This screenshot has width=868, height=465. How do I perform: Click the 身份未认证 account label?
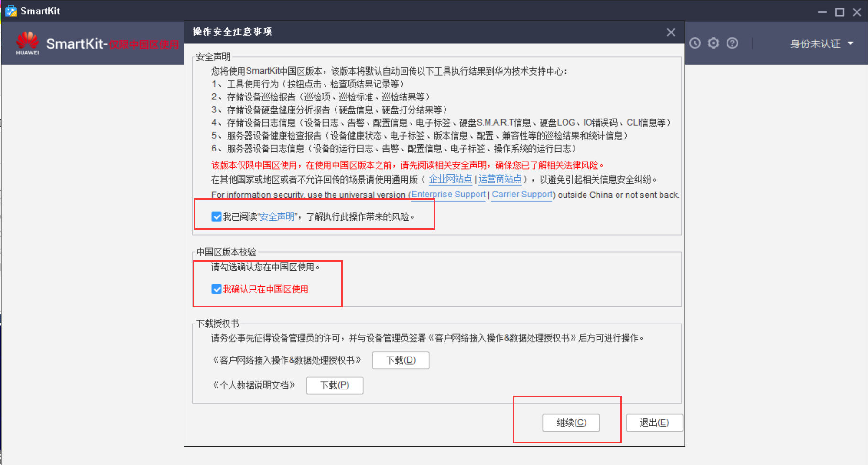coord(815,43)
